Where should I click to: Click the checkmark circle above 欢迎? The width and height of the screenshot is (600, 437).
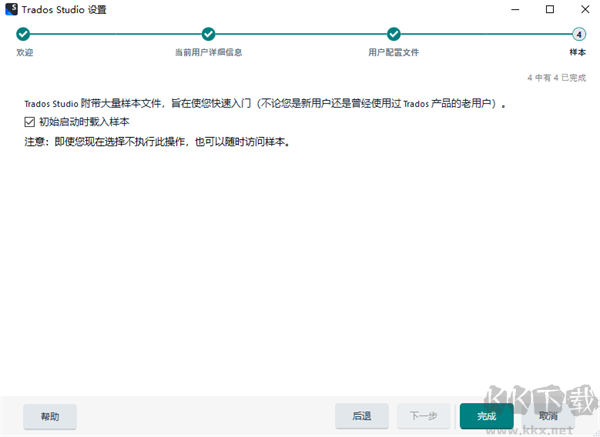(23, 34)
